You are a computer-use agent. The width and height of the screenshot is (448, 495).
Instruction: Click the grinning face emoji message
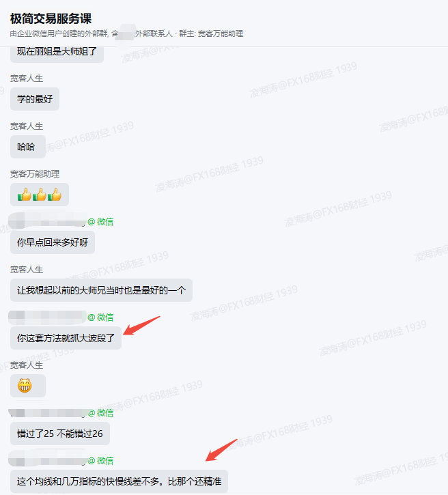click(28, 386)
